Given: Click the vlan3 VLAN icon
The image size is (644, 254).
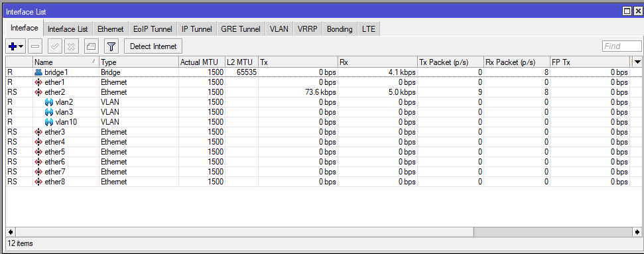Looking at the screenshot, I should 49,112.
